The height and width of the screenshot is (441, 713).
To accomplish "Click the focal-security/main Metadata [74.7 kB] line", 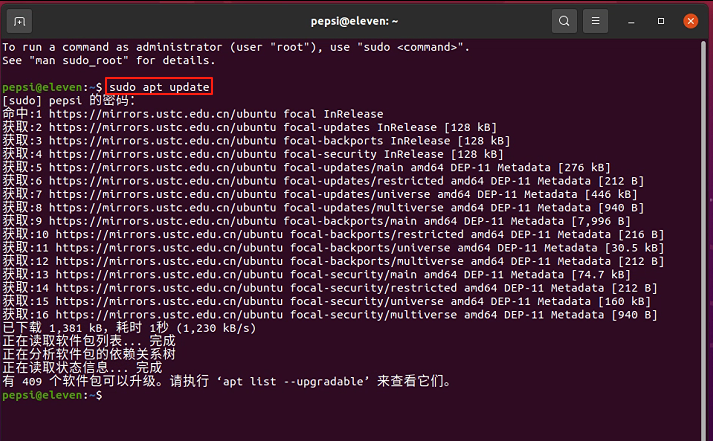I will tap(316, 275).
